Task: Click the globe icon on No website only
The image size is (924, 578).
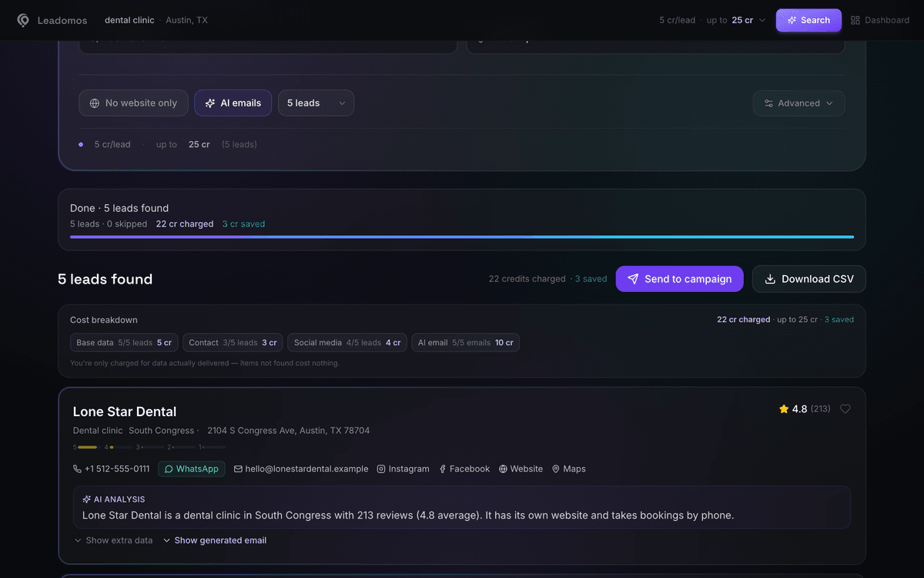Action: tap(95, 103)
